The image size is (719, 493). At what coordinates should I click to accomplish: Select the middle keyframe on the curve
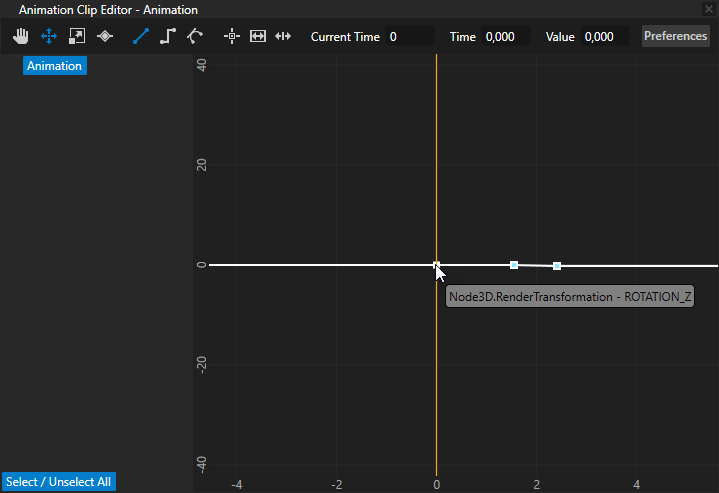pyautogui.click(x=514, y=265)
